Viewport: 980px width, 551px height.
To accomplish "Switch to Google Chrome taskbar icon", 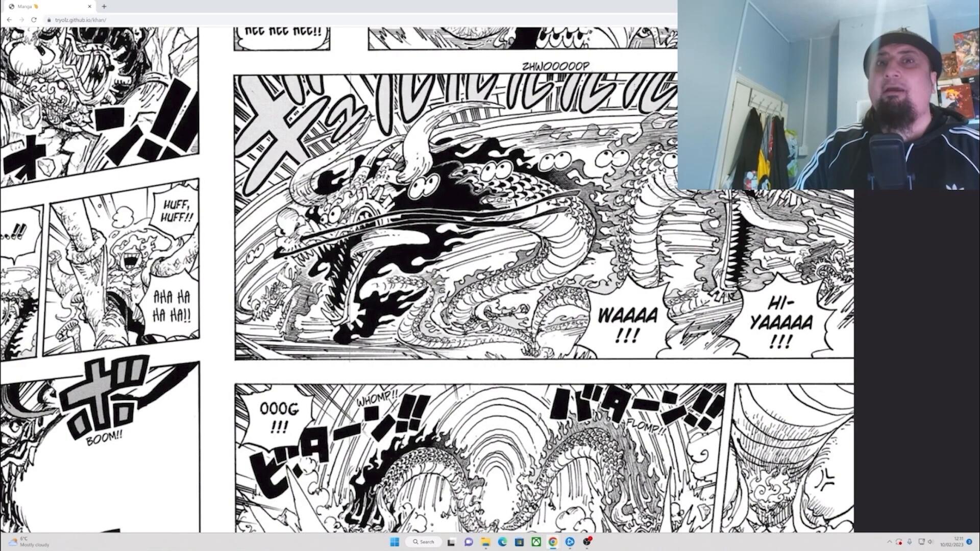I will coord(553,542).
